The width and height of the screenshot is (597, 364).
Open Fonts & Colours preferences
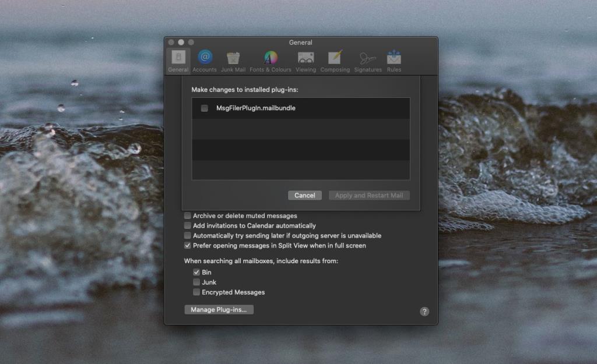tap(270, 58)
